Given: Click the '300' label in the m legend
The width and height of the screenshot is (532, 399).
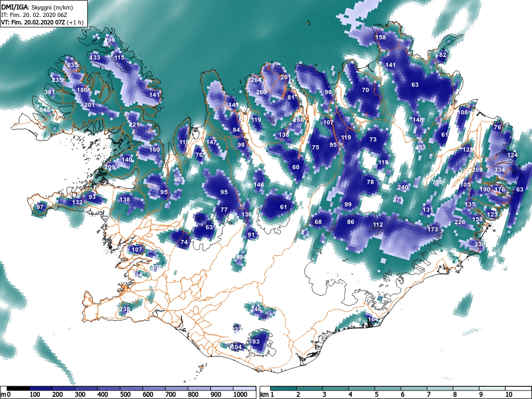Looking at the screenshot, I should (x=80, y=395).
